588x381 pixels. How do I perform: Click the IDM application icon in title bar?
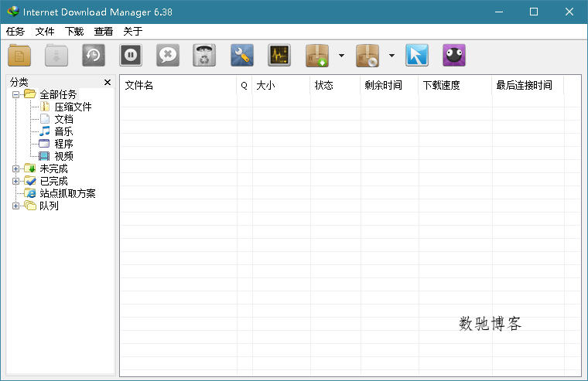pyautogui.click(x=12, y=12)
